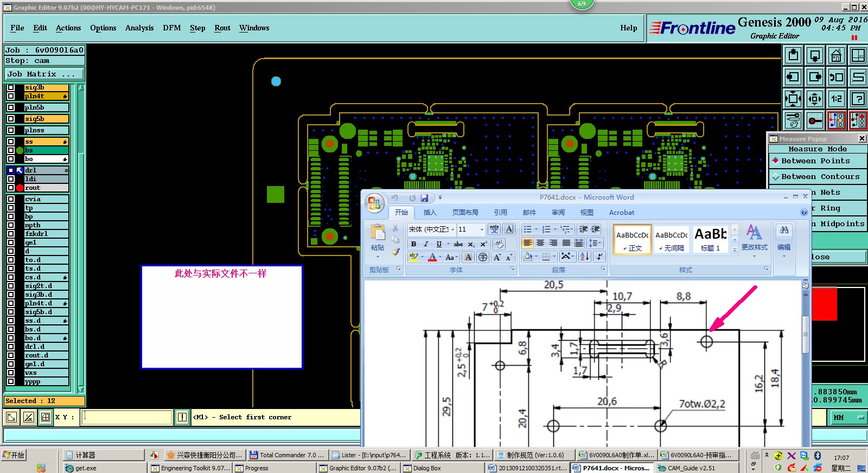The width and height of the screenshot is (868, 473).
Task: Click the black net traffic-light icon
Action: pos(858,120)
